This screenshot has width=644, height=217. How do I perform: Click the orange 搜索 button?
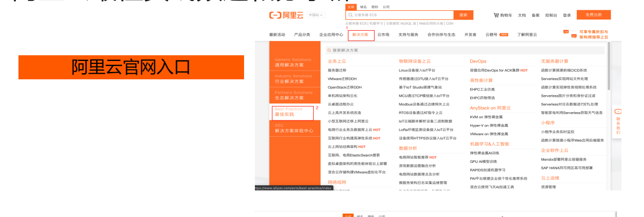(464, 15)
